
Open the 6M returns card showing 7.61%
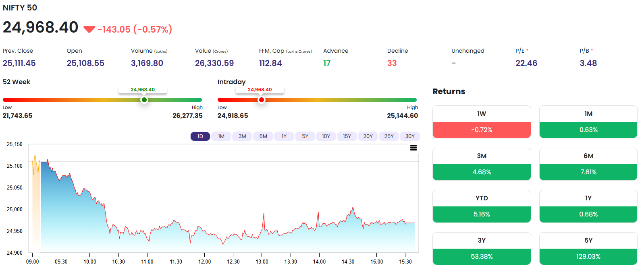588,164
